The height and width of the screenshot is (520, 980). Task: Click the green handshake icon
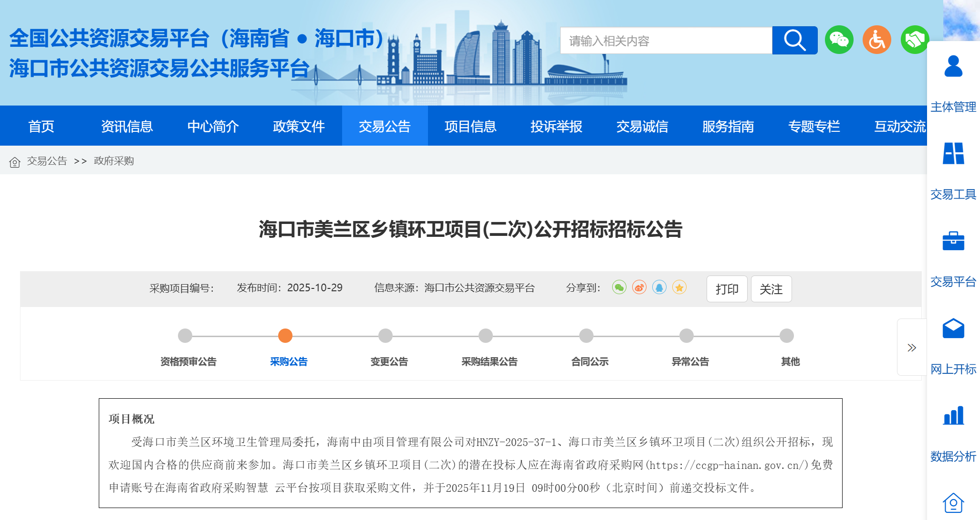click(914, 40)
